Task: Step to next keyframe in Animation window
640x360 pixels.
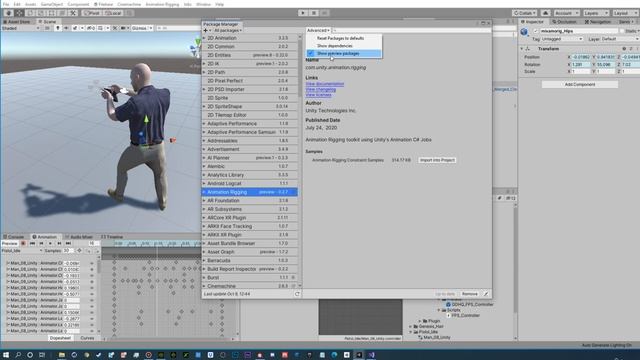Action: (x=59, y=243)
